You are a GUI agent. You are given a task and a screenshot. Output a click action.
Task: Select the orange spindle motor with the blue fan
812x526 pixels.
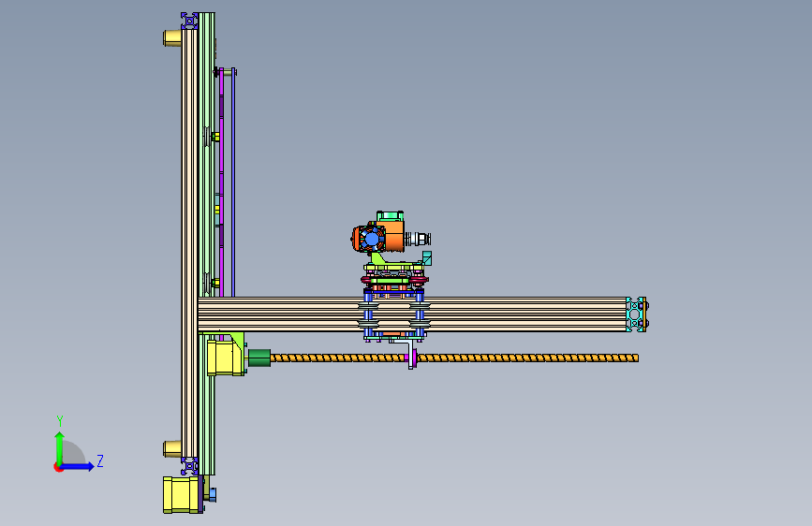point(378,237)
